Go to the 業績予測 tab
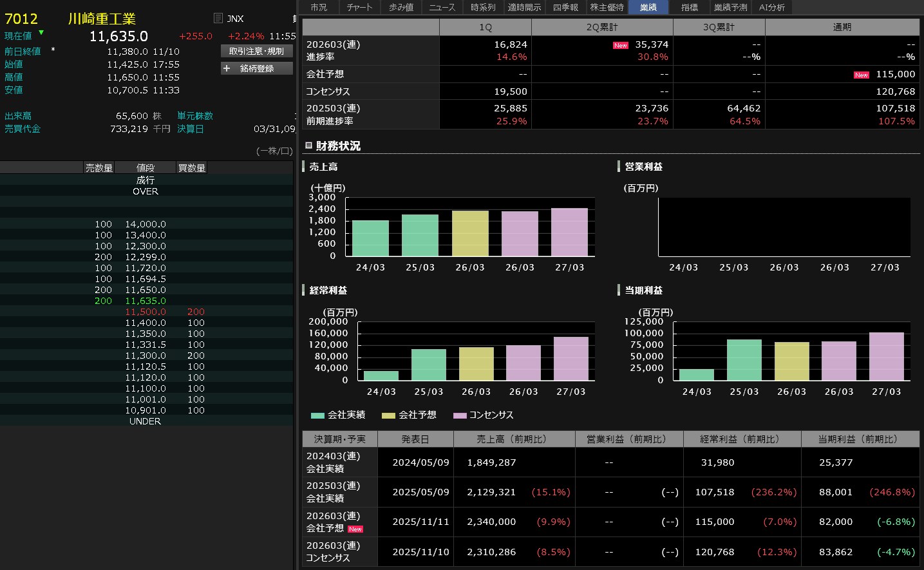Image resolution: width=924 pixels, height=570 pixels. click(730, 7)
